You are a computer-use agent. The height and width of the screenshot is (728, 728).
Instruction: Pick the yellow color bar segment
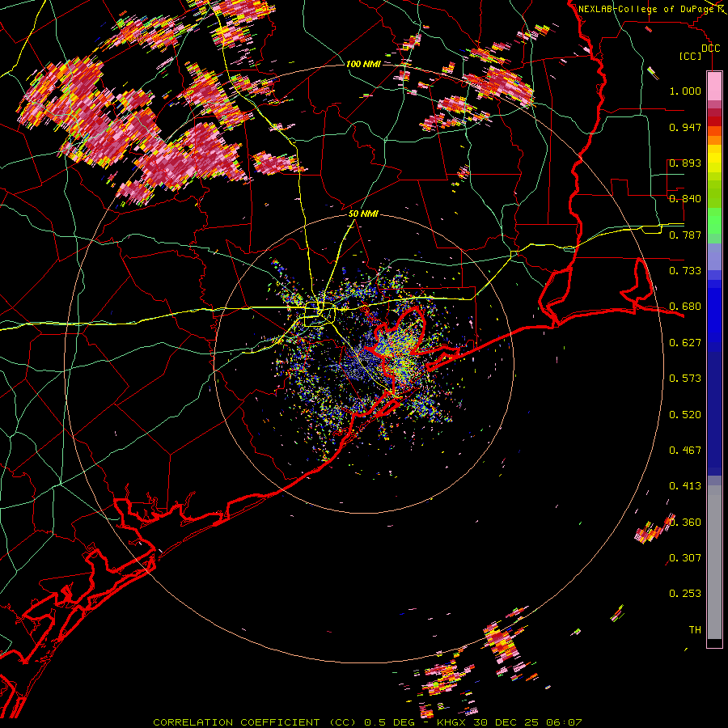tap(714, 159)
